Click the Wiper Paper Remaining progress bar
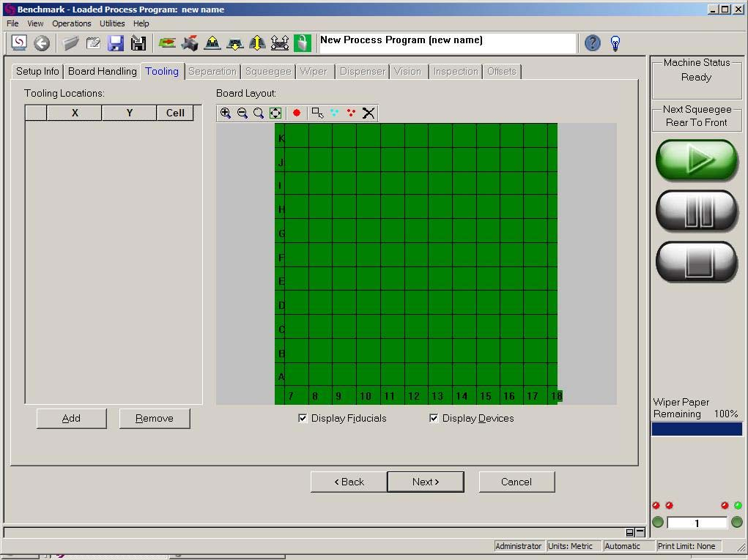Screen dimensions: 748x560 697,429
